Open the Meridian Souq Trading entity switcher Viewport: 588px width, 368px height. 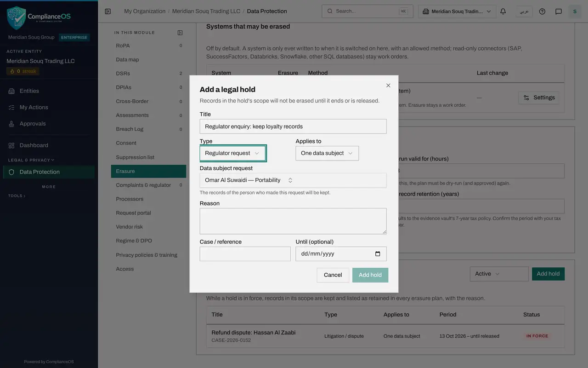(x=457, y=11)
